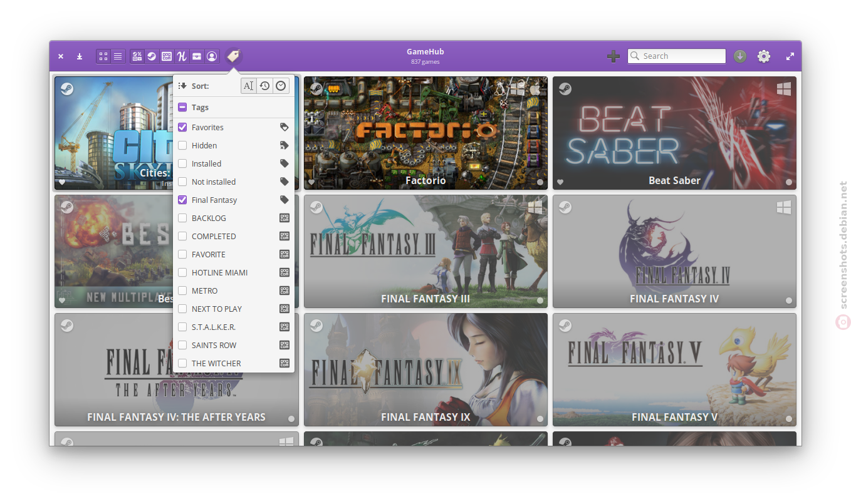Click the Steam badge on Factorio card

click(x=316, y=89)
